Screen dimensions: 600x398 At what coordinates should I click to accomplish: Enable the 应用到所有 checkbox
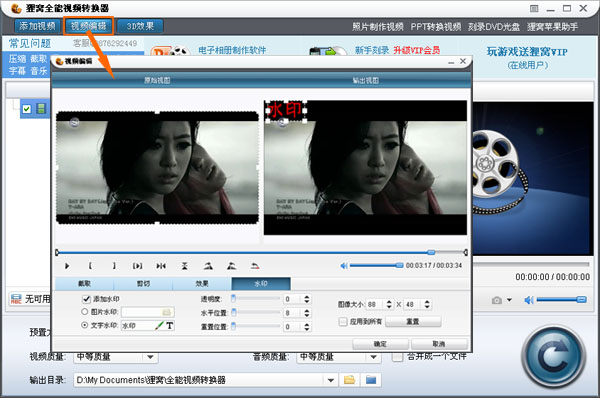[343, 321]
